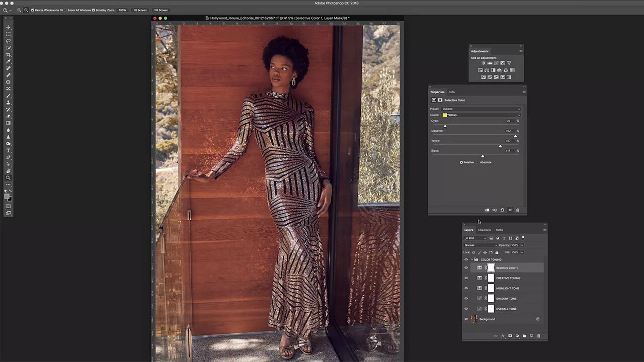
Task: Open the Colors dropdown showing Yellows
Action: [481, 115]
